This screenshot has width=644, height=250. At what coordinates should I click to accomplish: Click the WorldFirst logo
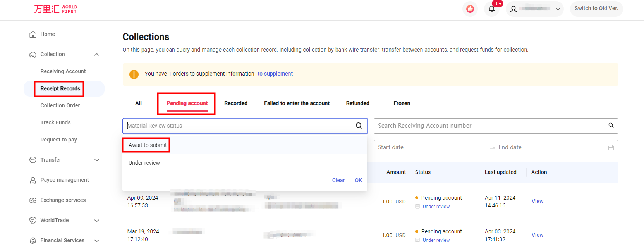(56, 9)
